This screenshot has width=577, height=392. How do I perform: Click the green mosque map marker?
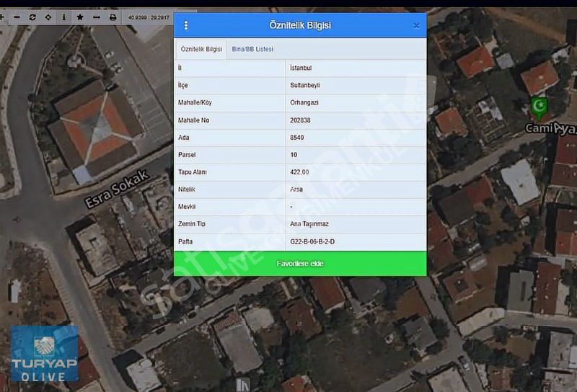tap(539, 109)
